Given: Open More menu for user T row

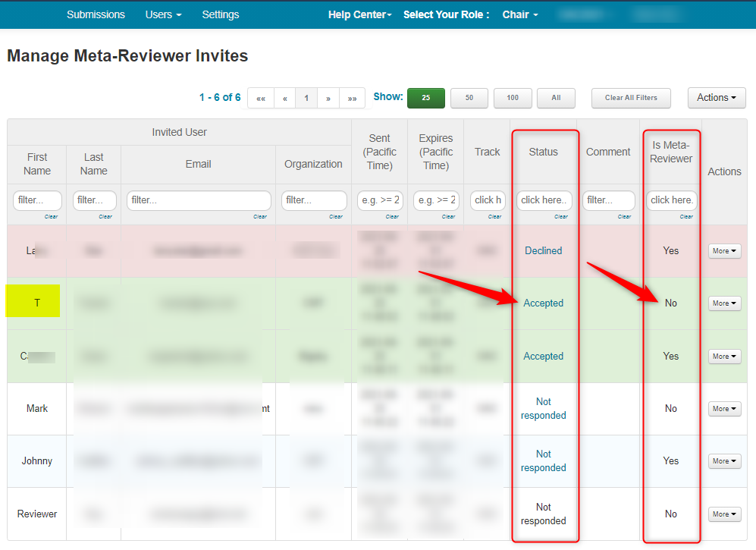Looking at the screenshot, I should point(724,303).
